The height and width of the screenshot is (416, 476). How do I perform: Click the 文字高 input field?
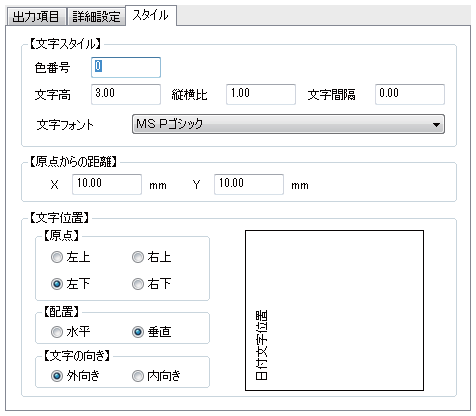coord(126,94)
